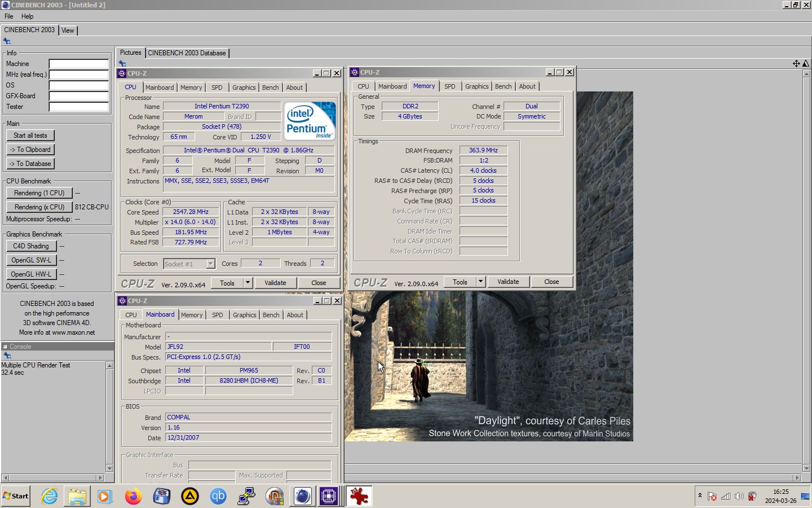The width and height of the screenshot is (812, 508).
Task: Open SPD tab in CPU-Z CPU window
Action: point(217,87)
